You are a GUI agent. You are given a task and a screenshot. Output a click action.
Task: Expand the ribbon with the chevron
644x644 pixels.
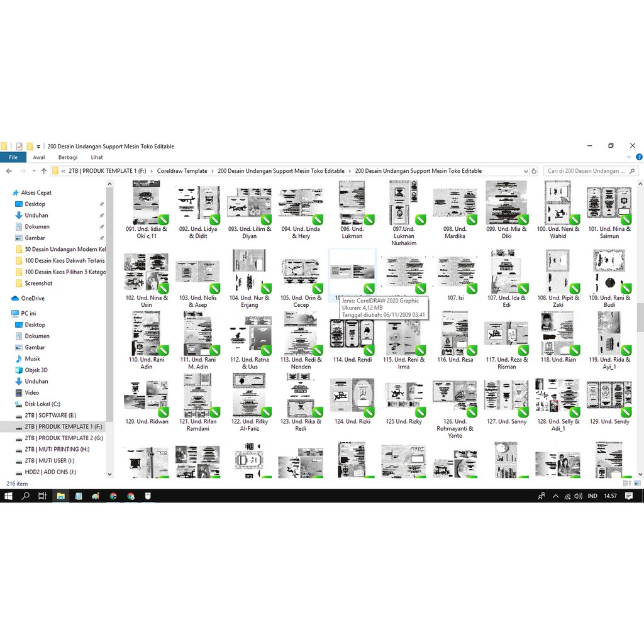coord(630,158)
